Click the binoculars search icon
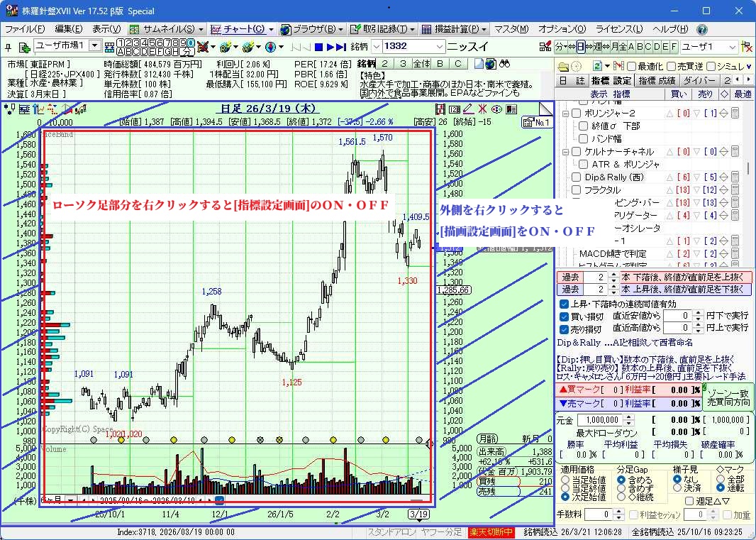This screenshot has width=756, height=540. tap(504, 64)
